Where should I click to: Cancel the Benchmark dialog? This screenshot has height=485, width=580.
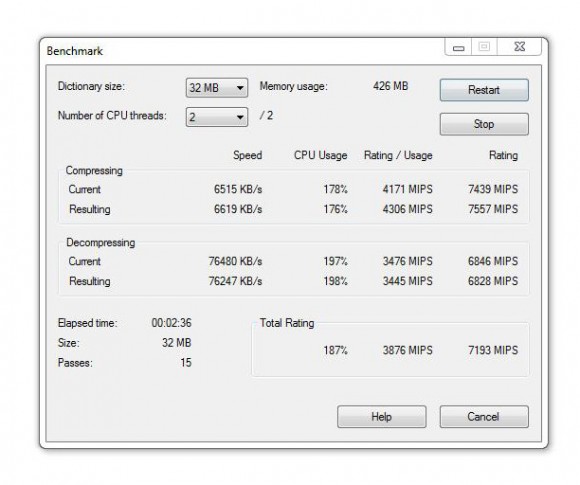(484, 417)
